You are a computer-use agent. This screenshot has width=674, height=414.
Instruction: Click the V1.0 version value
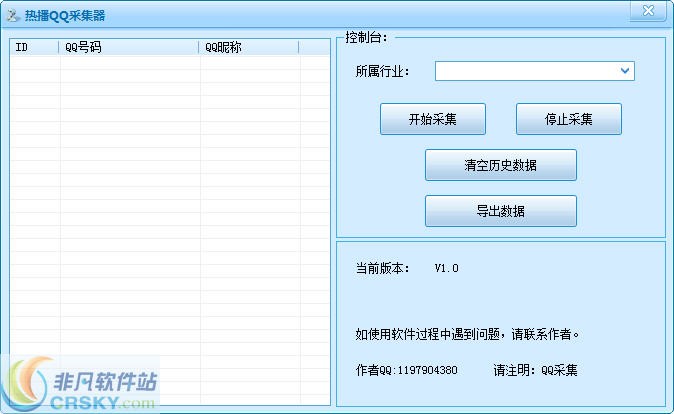447,268
